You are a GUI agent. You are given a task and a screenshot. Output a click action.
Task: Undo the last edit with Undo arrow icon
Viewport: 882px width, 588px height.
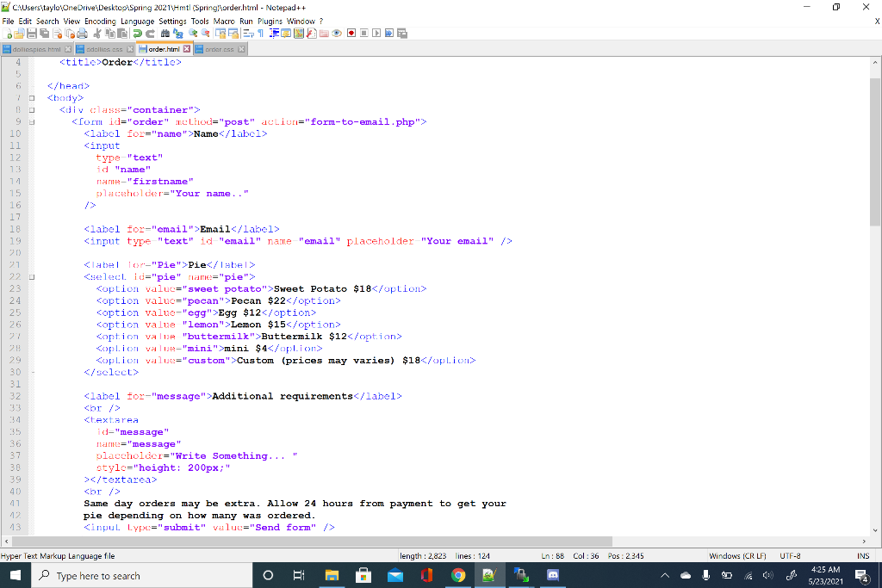[135, 33]
